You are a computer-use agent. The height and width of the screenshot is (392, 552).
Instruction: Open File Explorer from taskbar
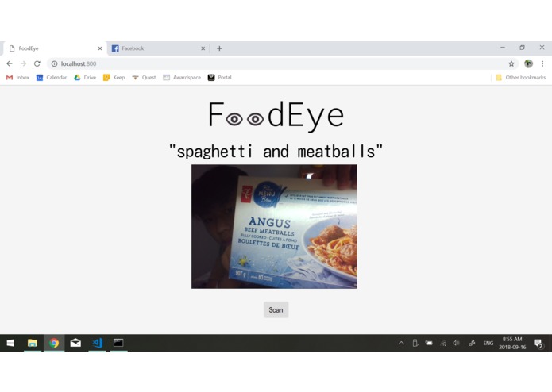[x=33, y=343]
